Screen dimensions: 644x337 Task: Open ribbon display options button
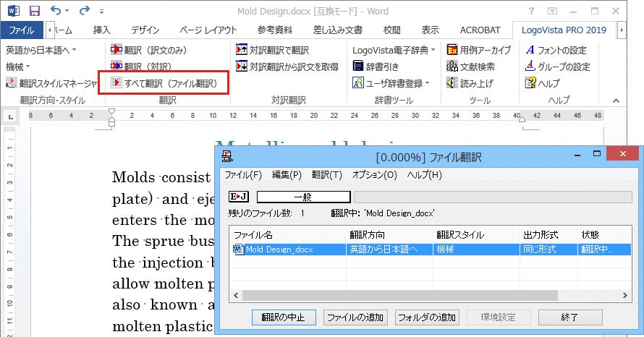click(x=552, y=11)
